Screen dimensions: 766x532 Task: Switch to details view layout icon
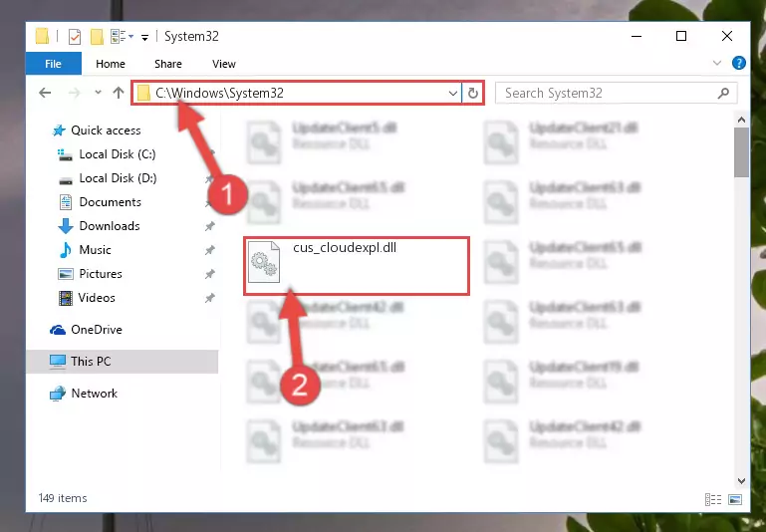pyautogui.click(x=713, y=499)
